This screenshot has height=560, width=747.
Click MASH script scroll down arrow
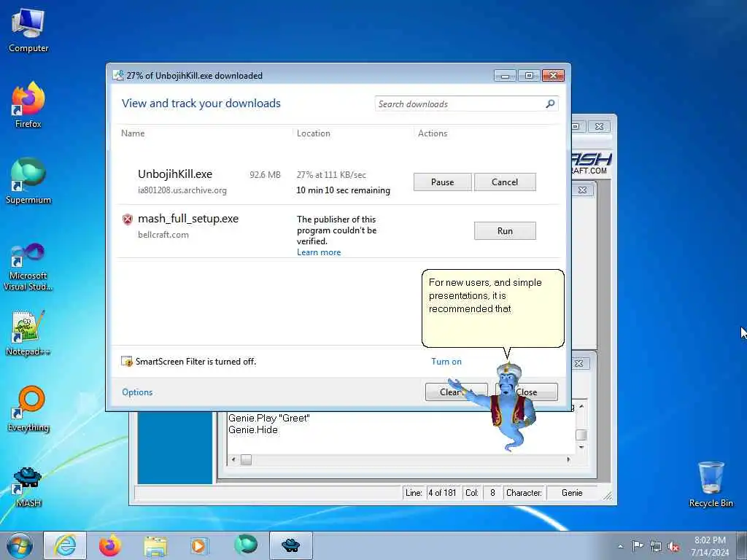click(x=581, y=447)
